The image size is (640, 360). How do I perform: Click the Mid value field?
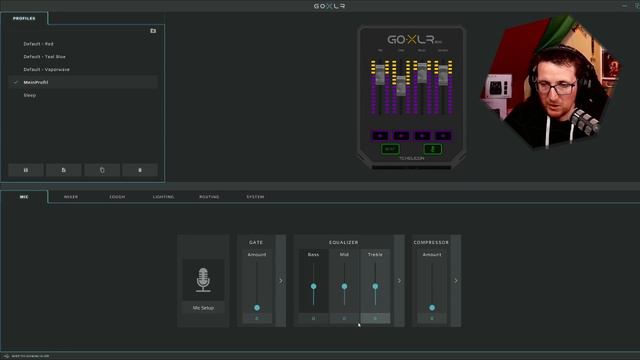344,318
